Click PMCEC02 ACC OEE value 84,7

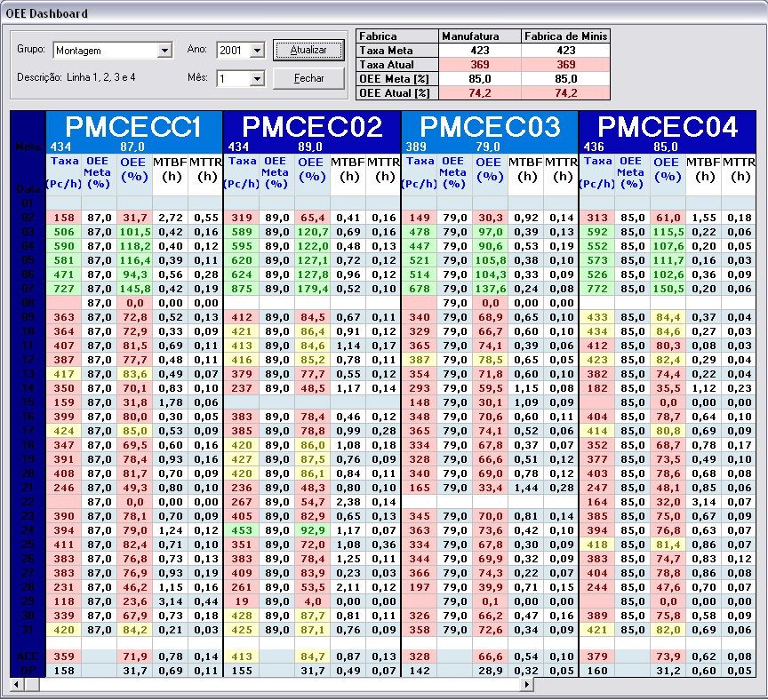(313, 656)
